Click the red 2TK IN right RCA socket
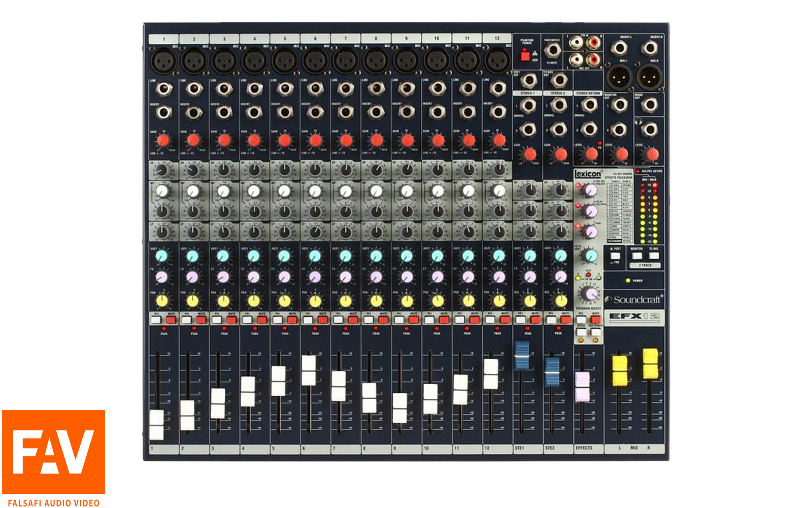Viewport: 812px width, 508px height. [593, 43]
